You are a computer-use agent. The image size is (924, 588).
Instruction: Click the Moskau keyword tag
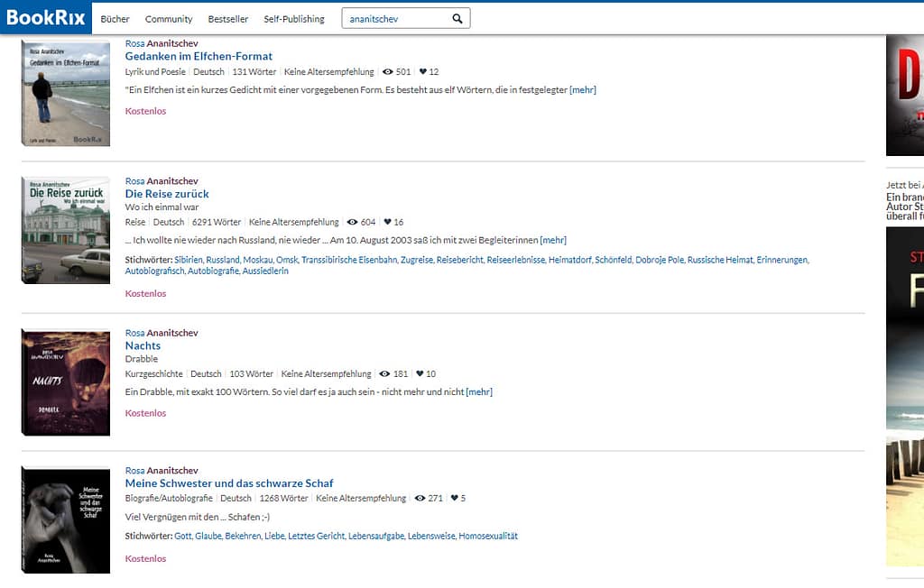coord(258,260)
